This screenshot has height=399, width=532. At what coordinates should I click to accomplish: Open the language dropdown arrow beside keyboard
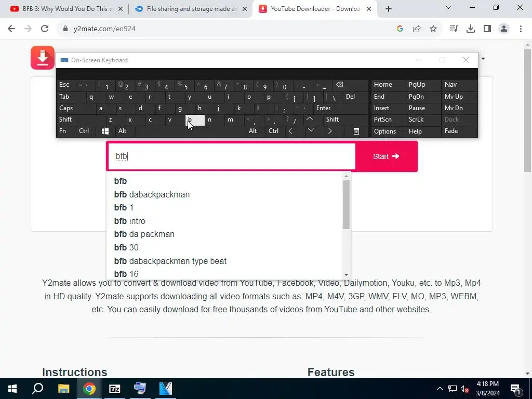(x=483, y=59)
